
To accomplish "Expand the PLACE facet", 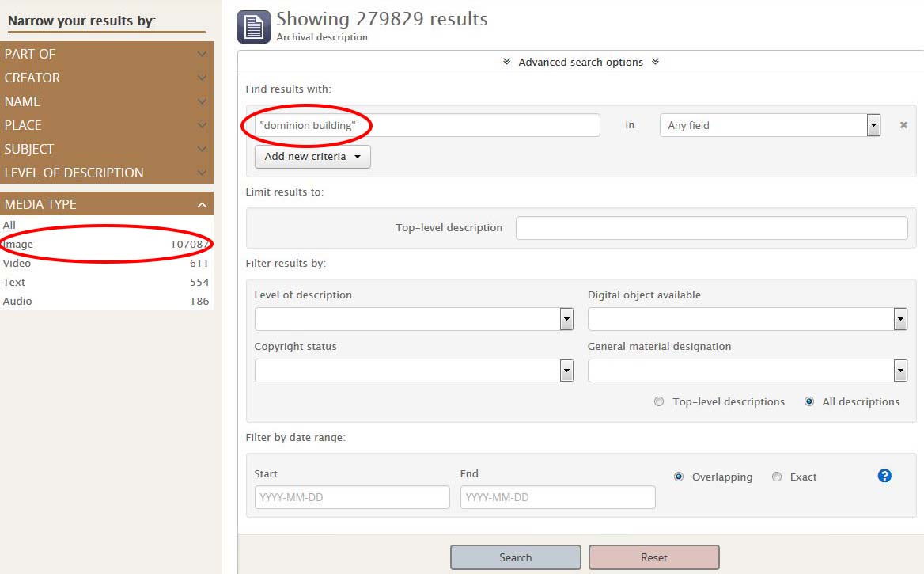I will [107, 125].
